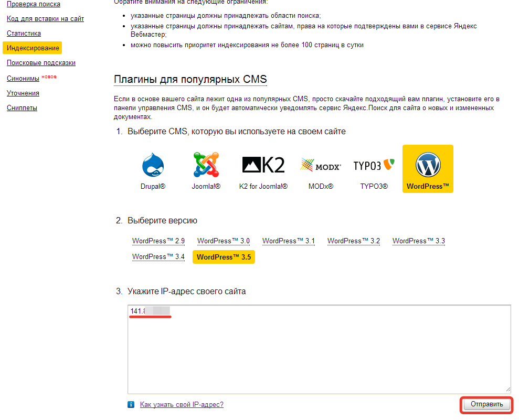Open the 'Синонимы' sidebar section
Image resolution: width=519 pixels, height=420 pixels.
pyautogui.click(x=23, y=78)
